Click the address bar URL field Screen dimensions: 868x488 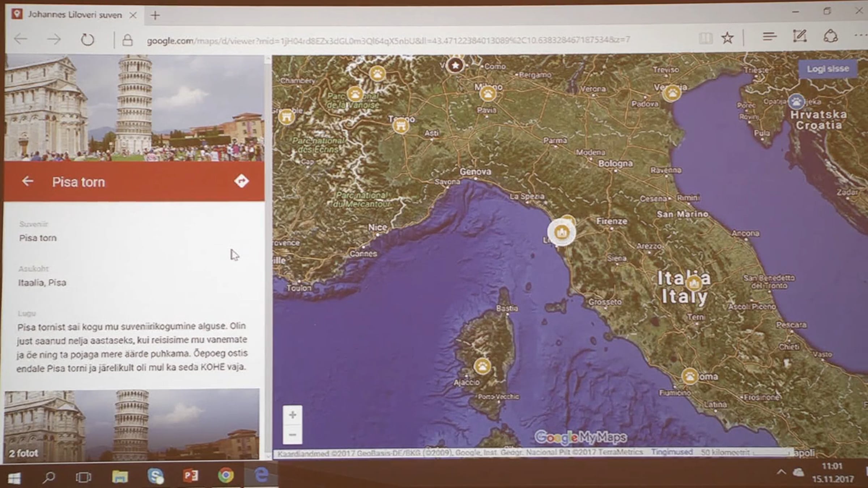388,40
